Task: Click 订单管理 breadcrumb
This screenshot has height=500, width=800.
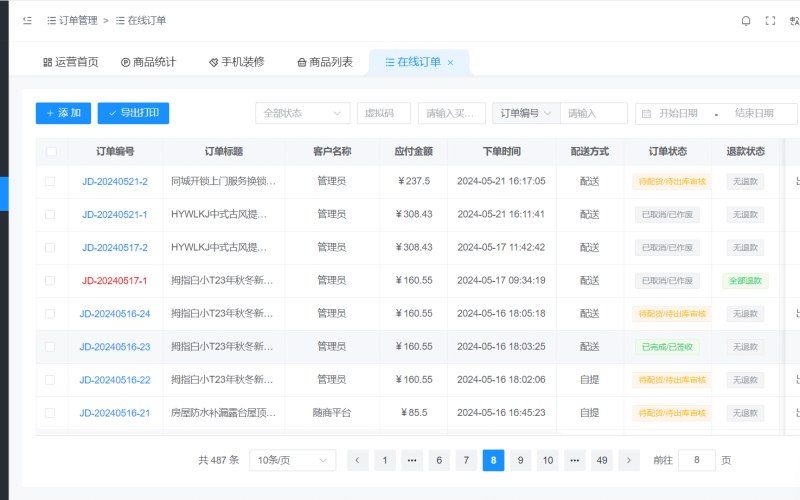Action: 72,20
